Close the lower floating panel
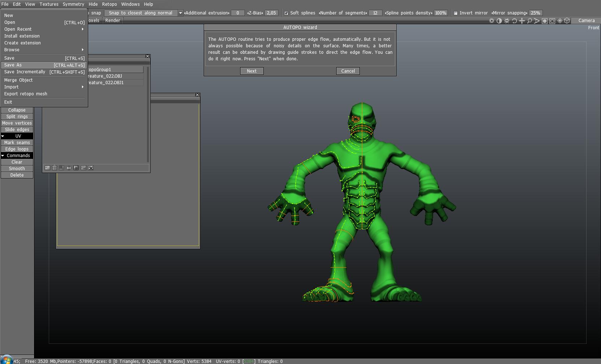The width and height of the screenshot is (601, 364). pyautogui.click(x=197, y=95)
